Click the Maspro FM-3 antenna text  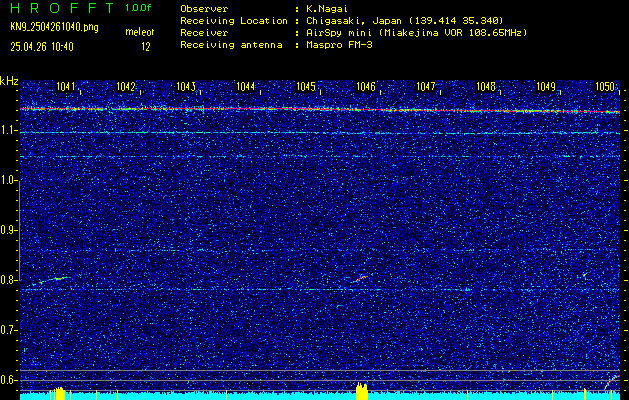pos(339,45)
